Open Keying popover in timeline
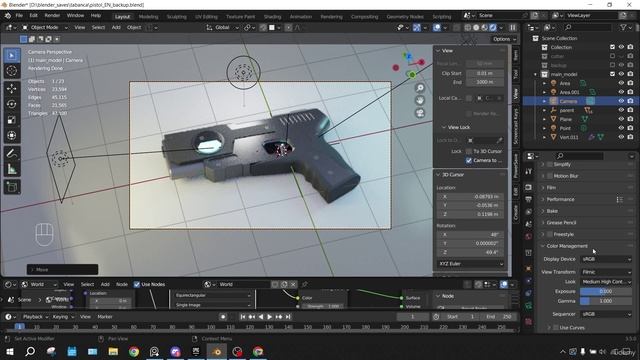This screenshot has width=640, height=360. [62, 317]
